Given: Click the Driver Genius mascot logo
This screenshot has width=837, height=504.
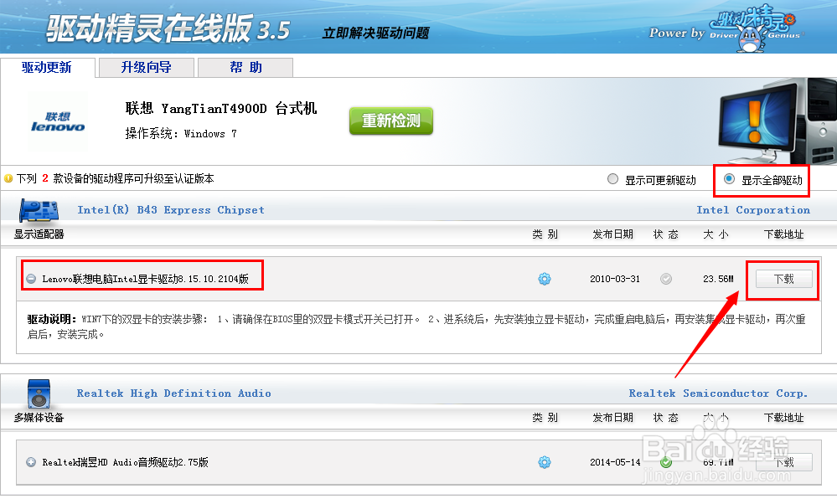Looking at the screenshot, I should pos(754,28).
